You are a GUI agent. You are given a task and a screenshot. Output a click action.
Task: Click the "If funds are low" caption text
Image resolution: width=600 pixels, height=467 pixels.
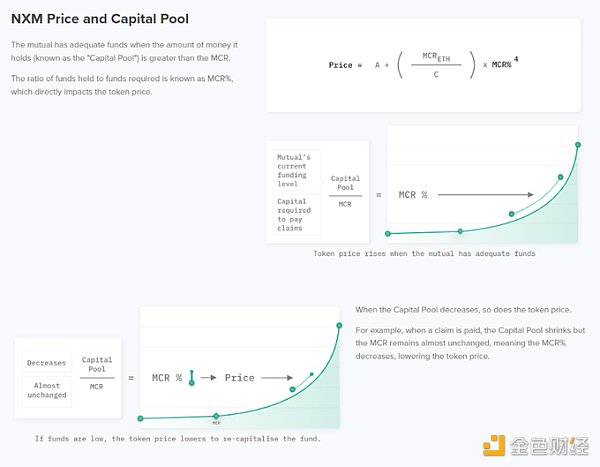[x=178, y=438]
